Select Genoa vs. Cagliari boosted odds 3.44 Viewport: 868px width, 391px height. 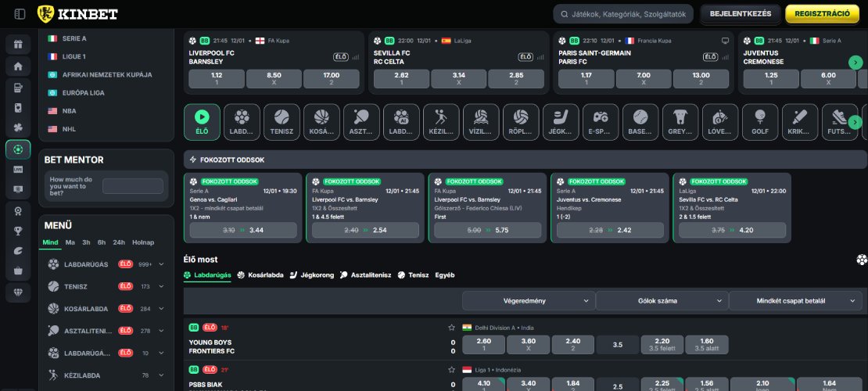[x=243, y=230]
